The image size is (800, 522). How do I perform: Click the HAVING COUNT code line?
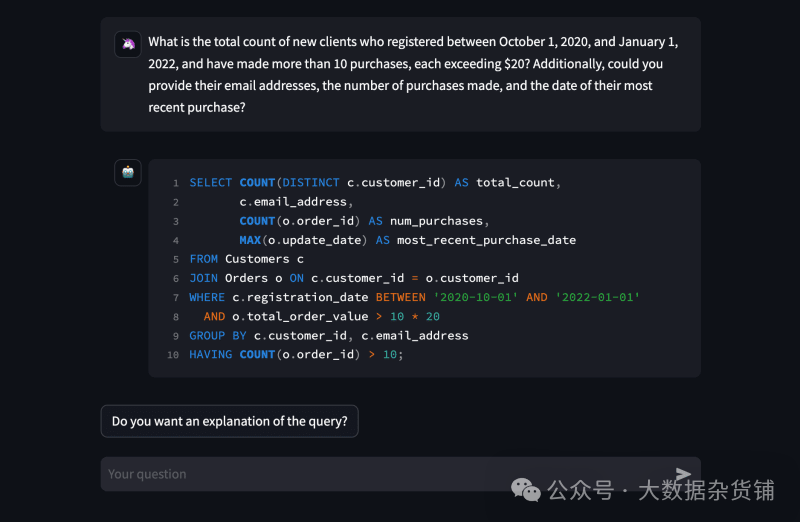pyautogui.click(x=296, y=354)
